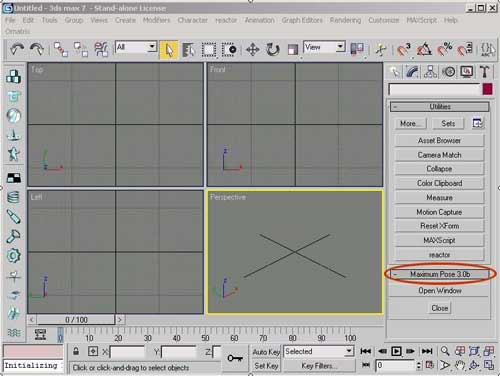The width and height of the screenshot is (500, 376).
Task: Activate the Select Object arrow tool
Action: tap(169, 50)
